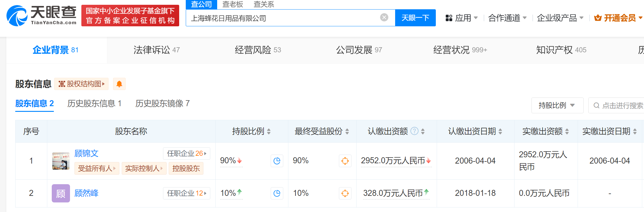644x212 pixels.
Task: Click beneficial share icon in 顾锦文's row
Action: click(x=345, y=161)
